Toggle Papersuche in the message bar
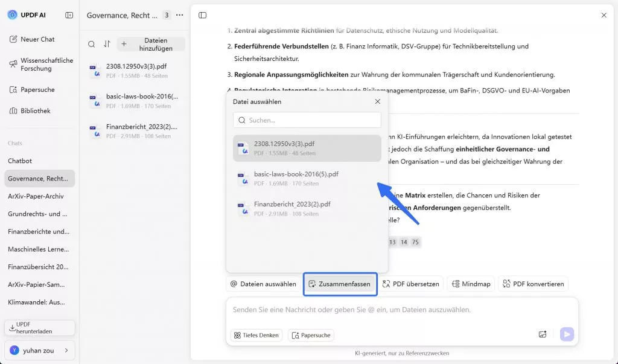 (311, 335)
